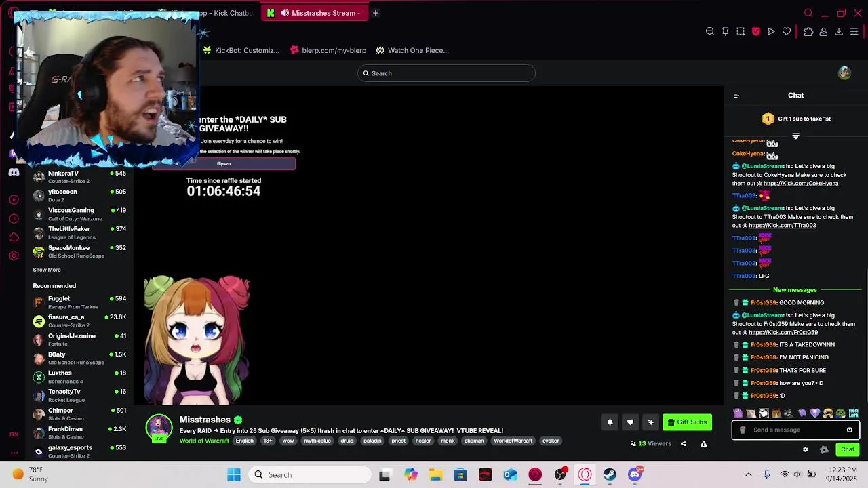Click the evoker stream tag
Screen dimensions: 868x488
pyautogui.click(x=551, y=441)
